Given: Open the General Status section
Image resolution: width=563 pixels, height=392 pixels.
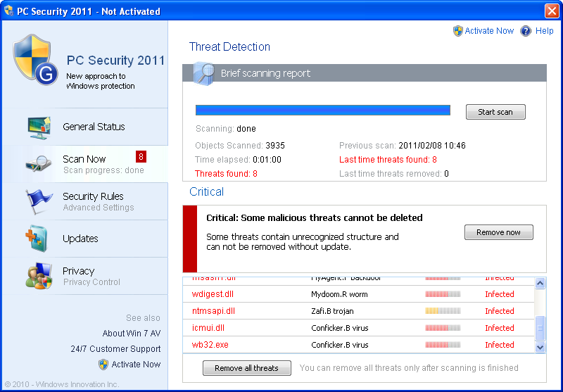Looking at the screenshot, I should coord(85,127).
